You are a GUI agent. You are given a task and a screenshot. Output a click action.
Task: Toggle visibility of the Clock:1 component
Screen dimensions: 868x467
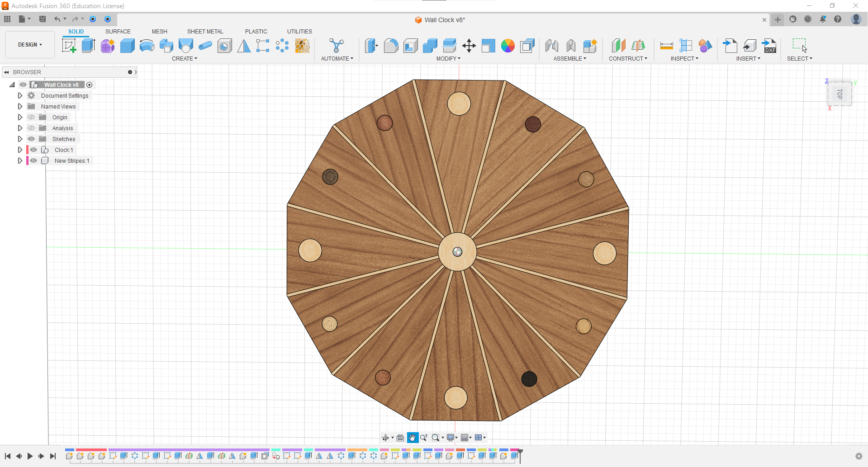(x=33, y=150)
